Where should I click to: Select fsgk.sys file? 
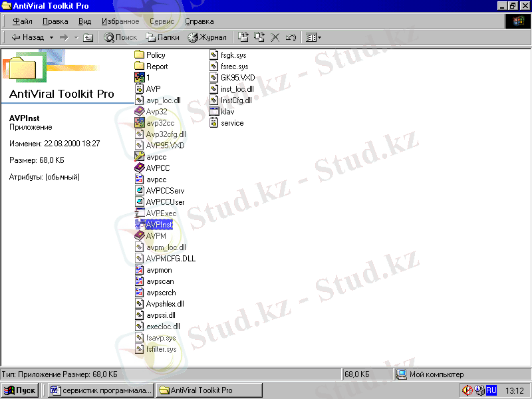[x=228, y=55]
